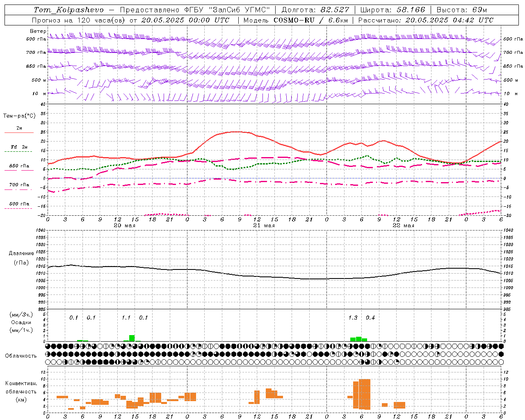Click the (км) convective cloud unit label
Image resolution: width=525 pixels, height=420 pixels.
[21, 399]
